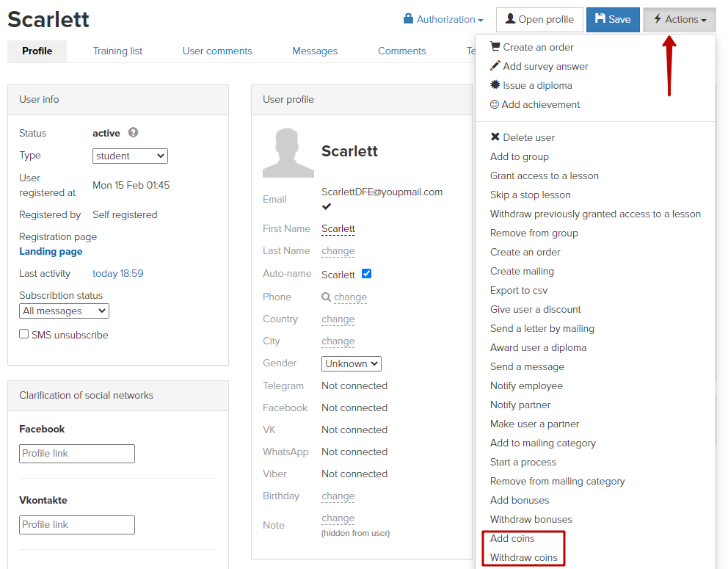The image size is (728, 569).
Task: Switch to the Training list tab
Action: click(117, 51)
